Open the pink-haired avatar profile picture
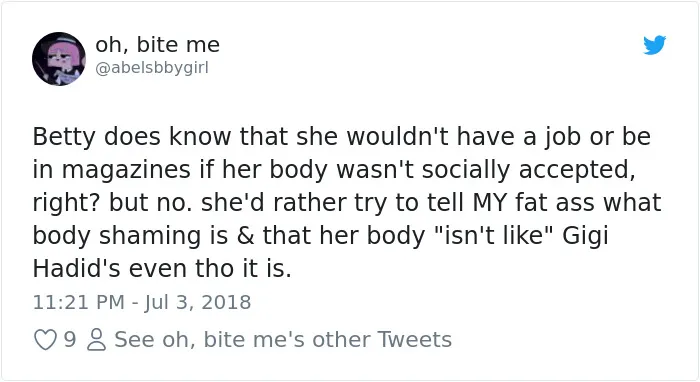Image resolution: width=700 pixels, height=382 pixels. (59, 58)
